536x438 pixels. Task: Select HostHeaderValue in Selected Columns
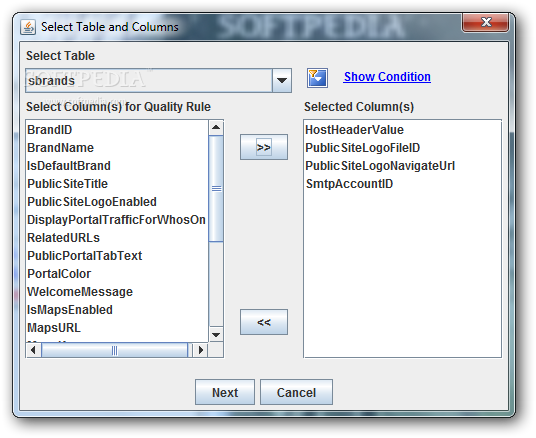click(402, 130)
